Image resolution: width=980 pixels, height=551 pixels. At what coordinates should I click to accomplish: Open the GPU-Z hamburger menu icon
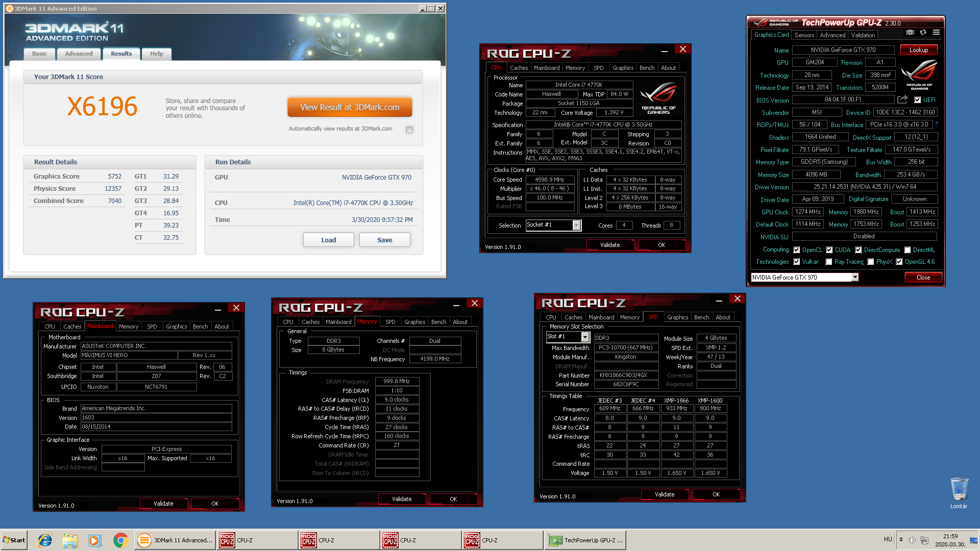pyautogui.click(x=936, y=32)
